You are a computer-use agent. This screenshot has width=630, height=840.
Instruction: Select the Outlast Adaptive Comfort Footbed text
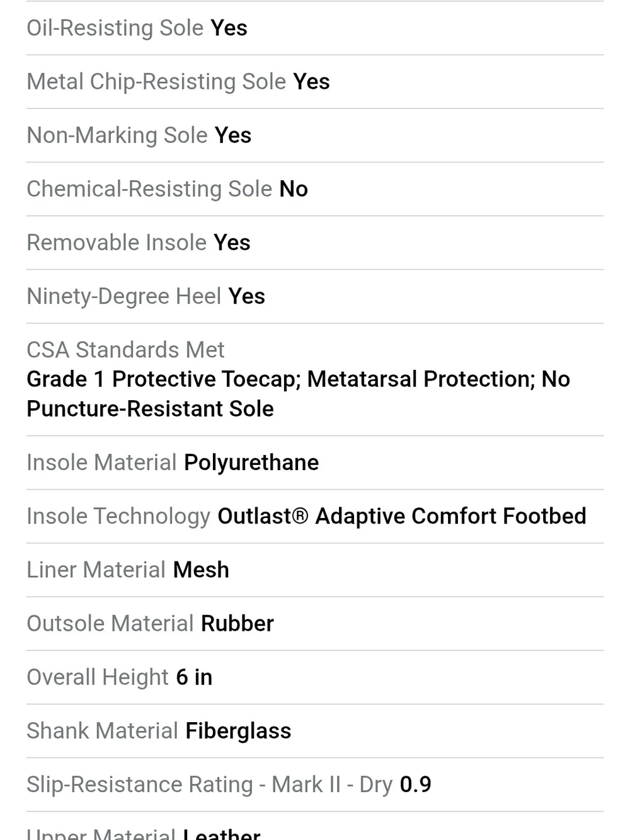(x=402, y=516)
